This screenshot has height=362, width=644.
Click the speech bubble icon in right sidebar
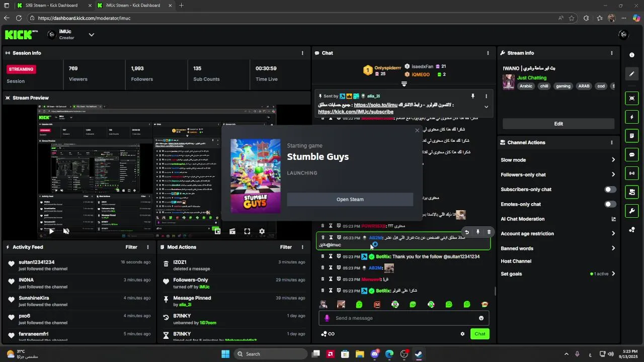click(632, 155)
